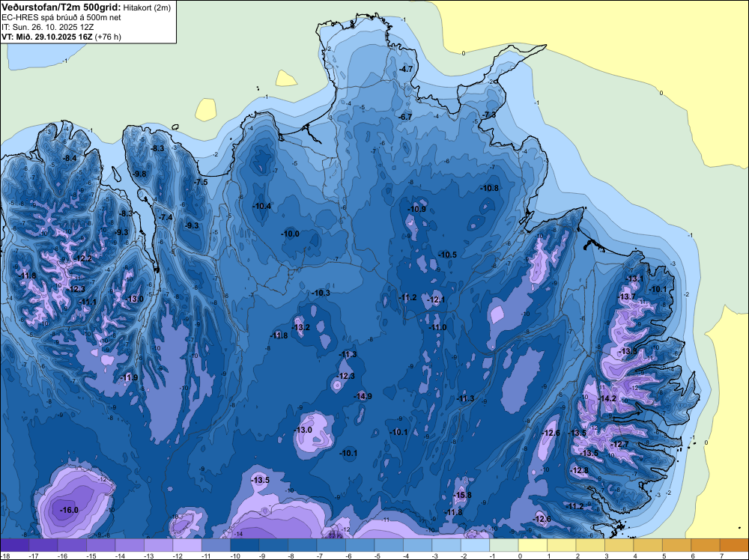Select the legend label 3
The width and height of the screenshot is (749, 560).
point(606,556)
